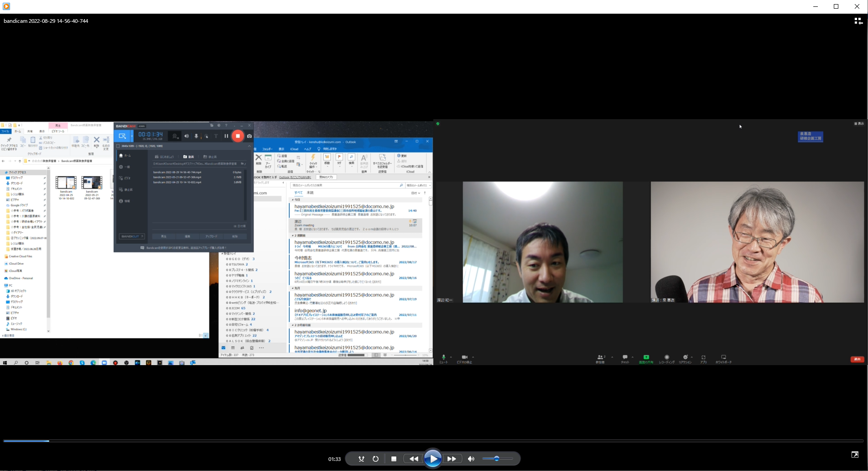
Task: Toggle Bandicam mouse cursor effect icon
Action: click(206, 136)
